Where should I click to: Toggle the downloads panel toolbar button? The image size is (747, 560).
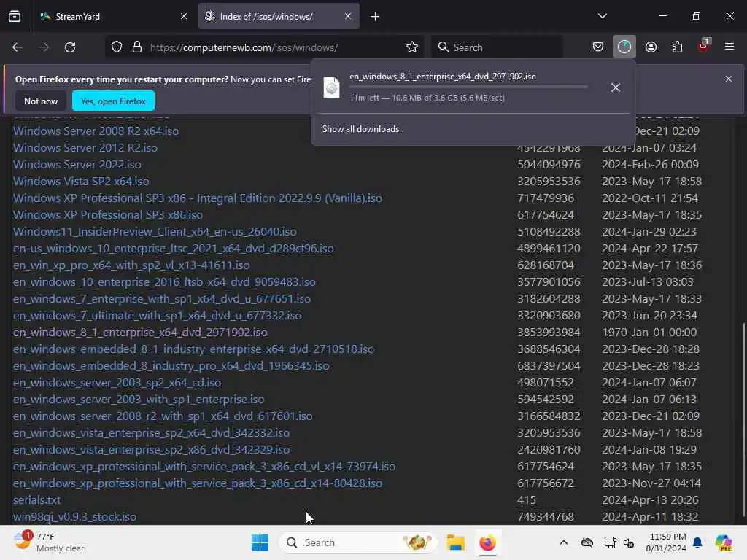[624, 47]
